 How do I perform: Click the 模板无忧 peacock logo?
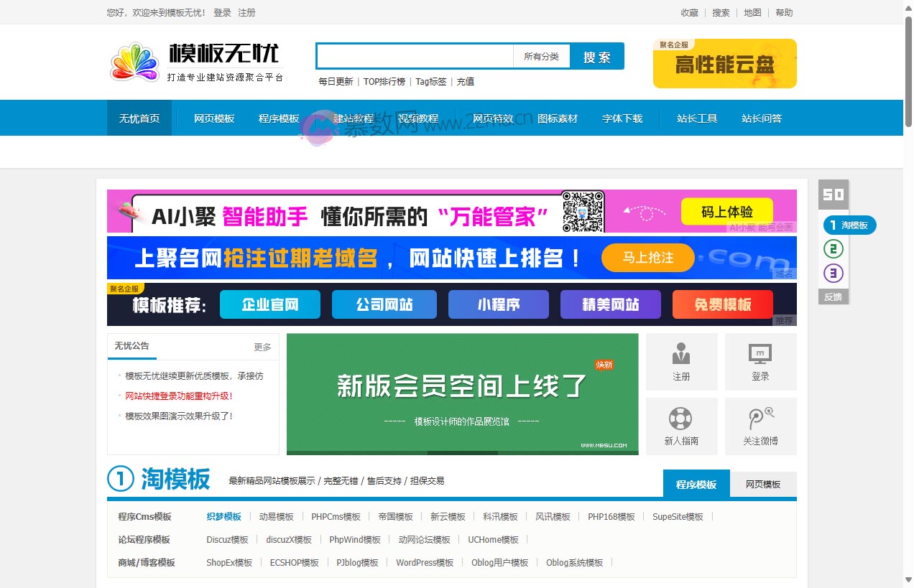pyautogui.click(x=134, y=62)
